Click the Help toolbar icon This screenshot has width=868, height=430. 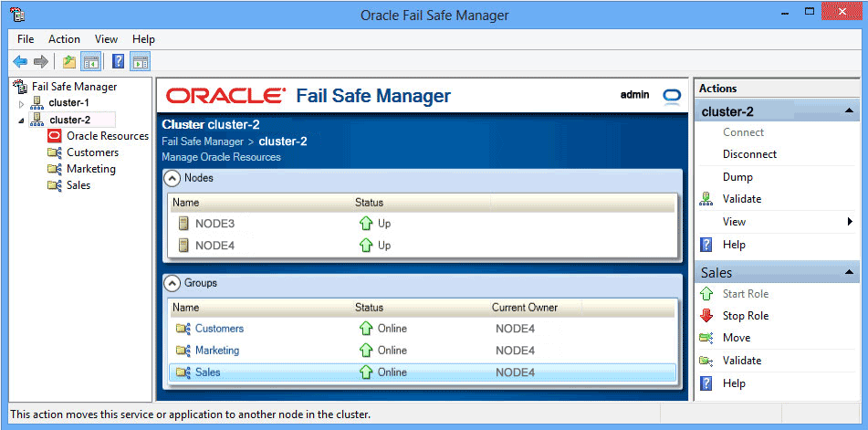pos(118,61)
